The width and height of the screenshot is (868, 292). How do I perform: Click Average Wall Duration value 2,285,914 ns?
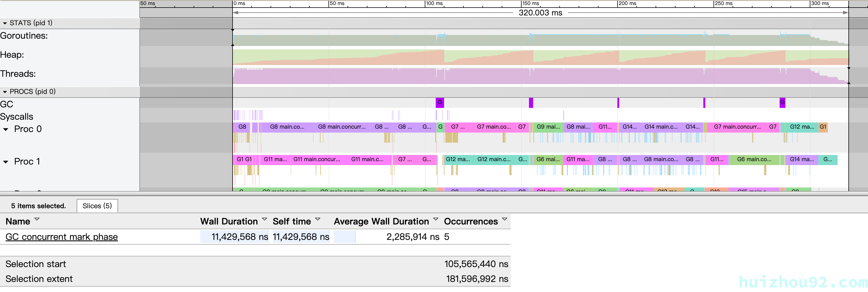pyautogui.click(x=413, y=237)
